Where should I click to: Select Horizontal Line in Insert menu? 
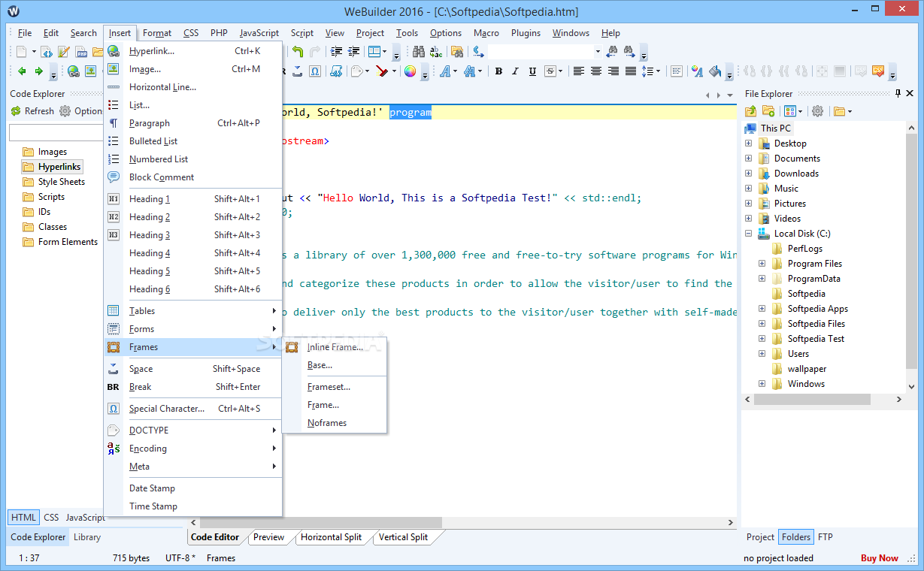click(193, 87)
